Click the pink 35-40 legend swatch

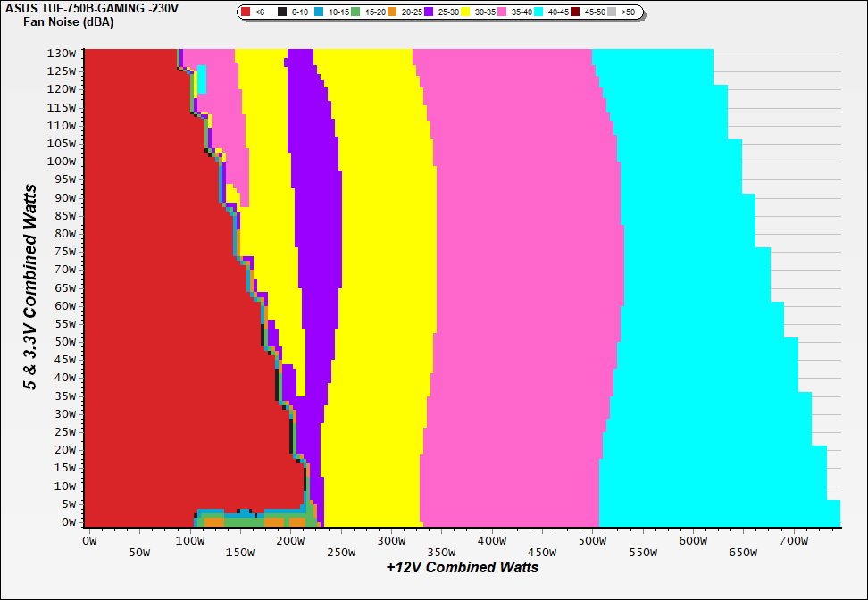[x=502, y=12]
